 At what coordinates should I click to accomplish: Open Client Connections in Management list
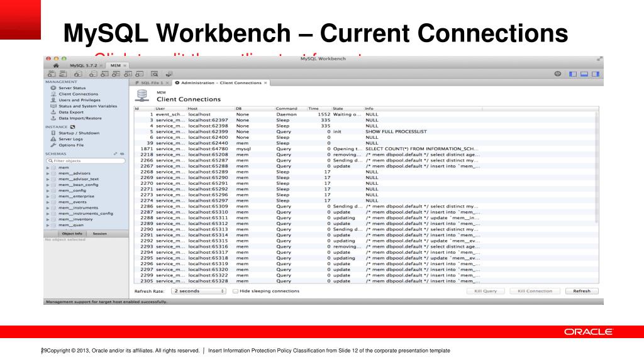coord(78,94)
